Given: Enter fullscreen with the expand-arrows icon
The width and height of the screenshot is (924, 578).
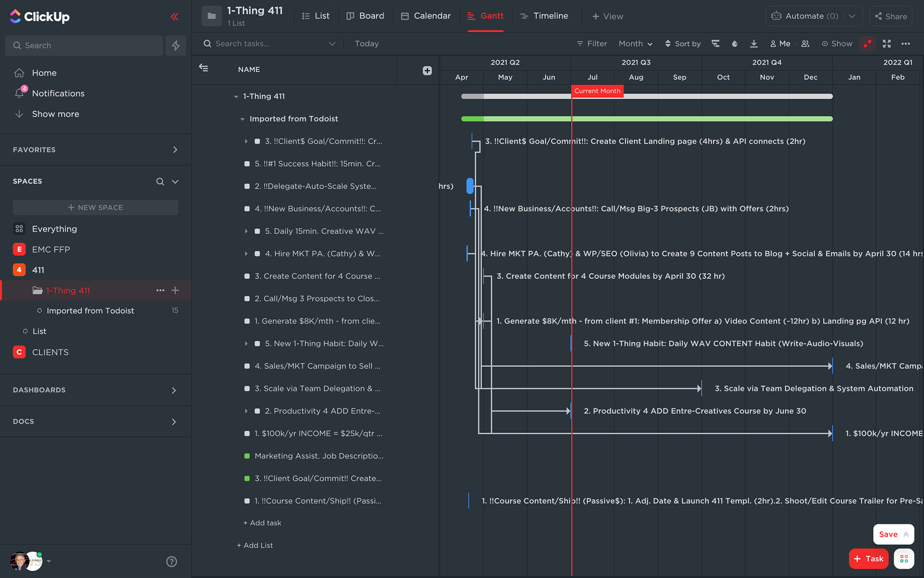Looking at the screenshot, I should pos(886,44).
